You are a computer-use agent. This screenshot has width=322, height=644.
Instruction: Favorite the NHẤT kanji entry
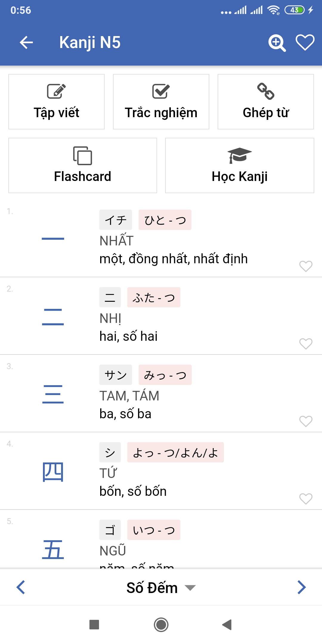tap(306, 266)
